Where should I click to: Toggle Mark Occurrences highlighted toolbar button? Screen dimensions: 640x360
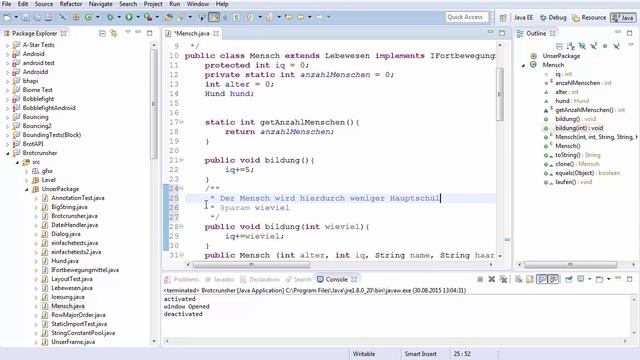(x=213, y=17)
